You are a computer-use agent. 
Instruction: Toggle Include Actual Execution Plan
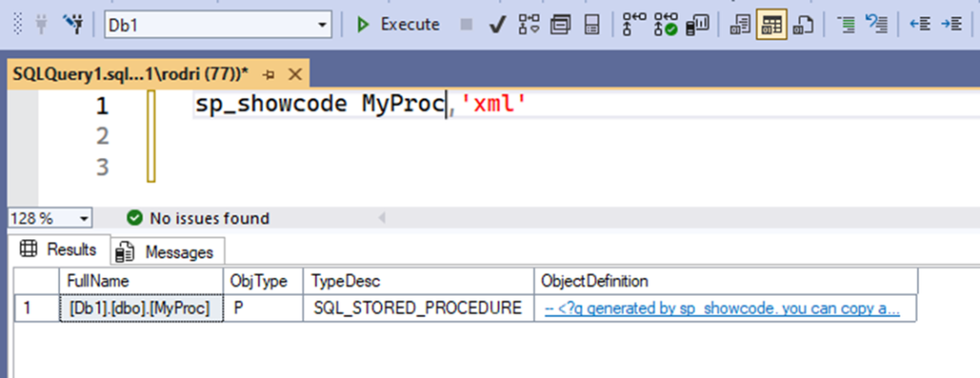click(x=635, y=25)
